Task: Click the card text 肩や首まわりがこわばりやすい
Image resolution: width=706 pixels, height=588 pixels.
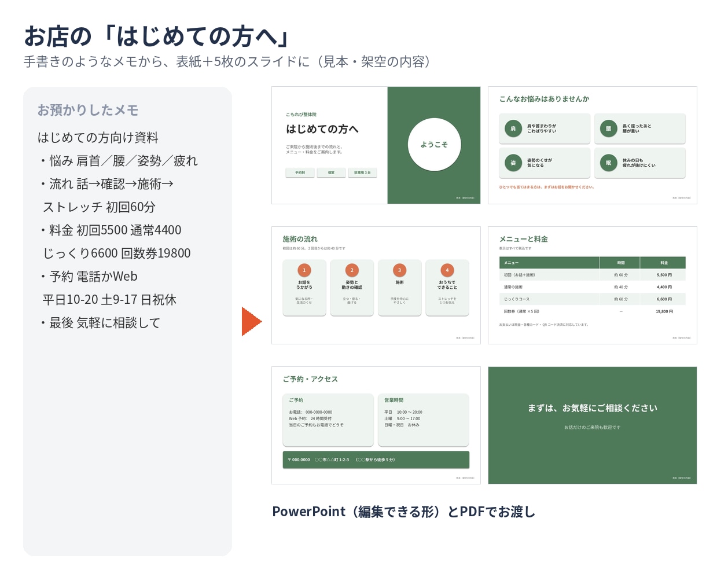Action: point(542,128)
